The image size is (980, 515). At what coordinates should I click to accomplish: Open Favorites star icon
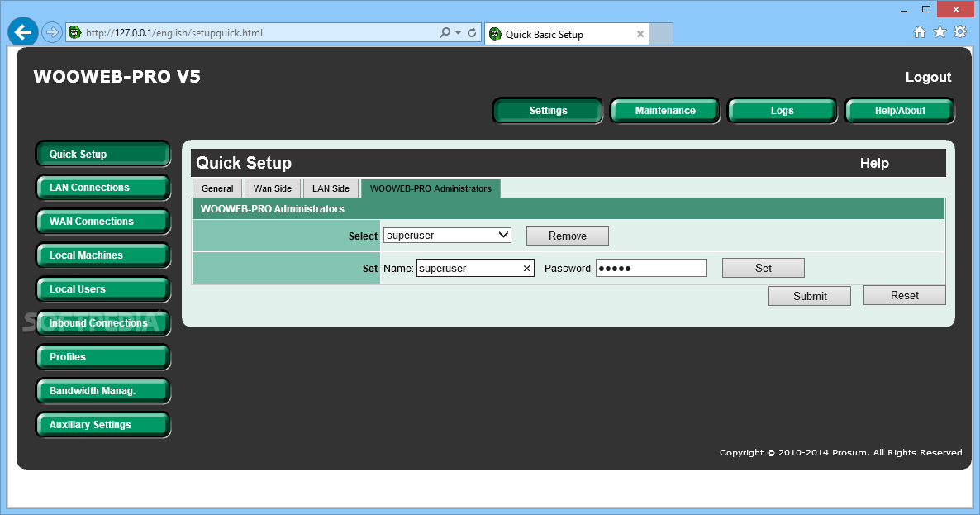[940, 32]
